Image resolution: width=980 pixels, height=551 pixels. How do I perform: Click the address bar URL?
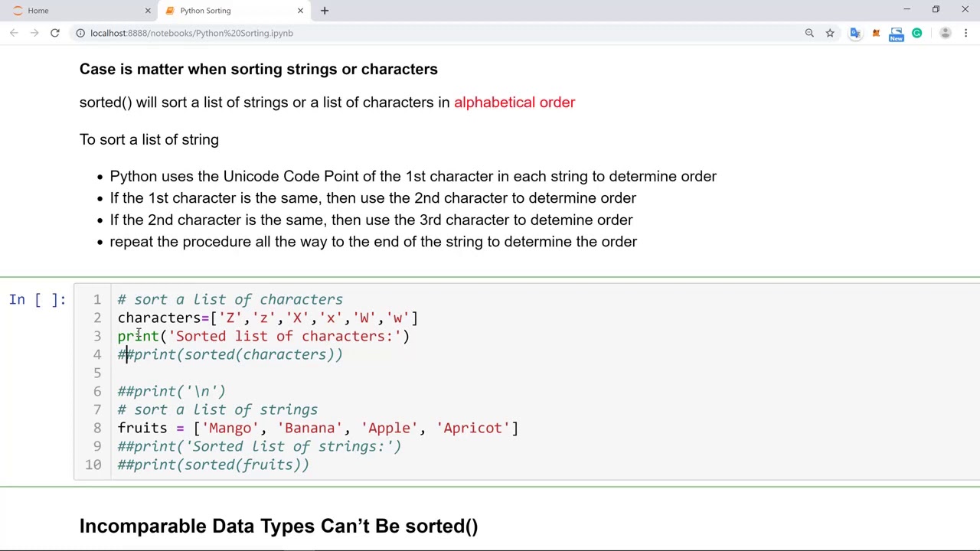[x=191, y=33]
